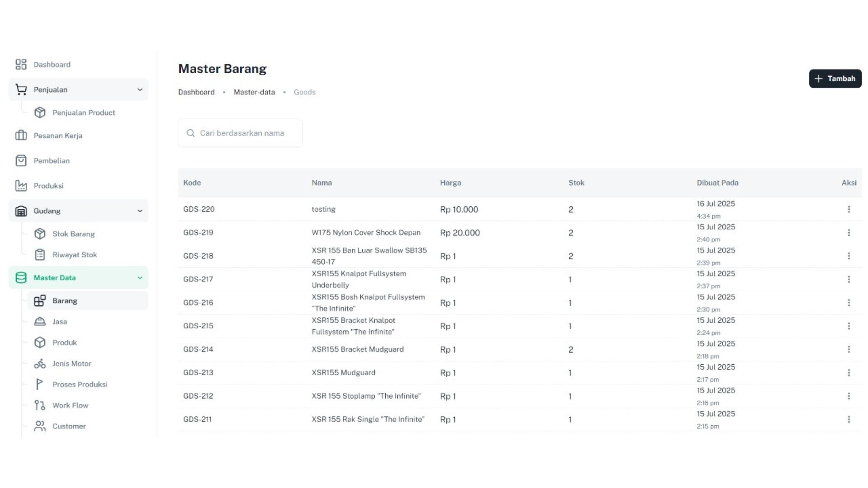
Task: Collapse the Master Data chevron
Action: click(x=140, y=277)
